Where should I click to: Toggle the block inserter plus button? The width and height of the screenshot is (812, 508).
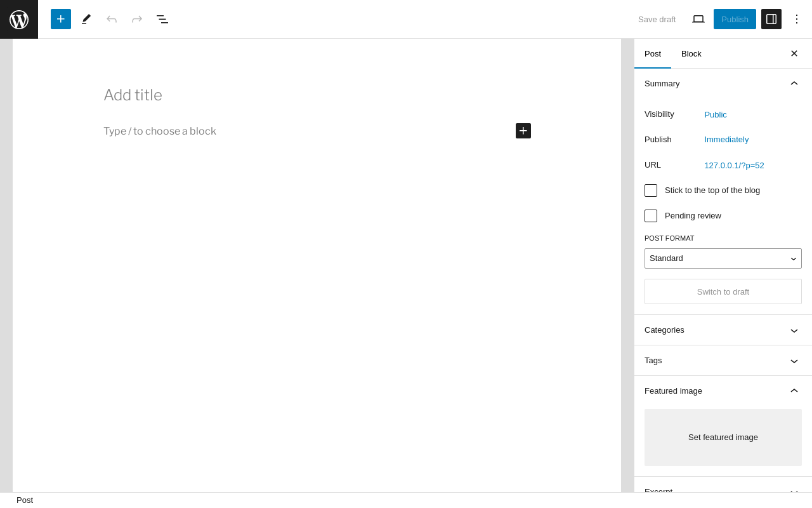coord(61,19)
